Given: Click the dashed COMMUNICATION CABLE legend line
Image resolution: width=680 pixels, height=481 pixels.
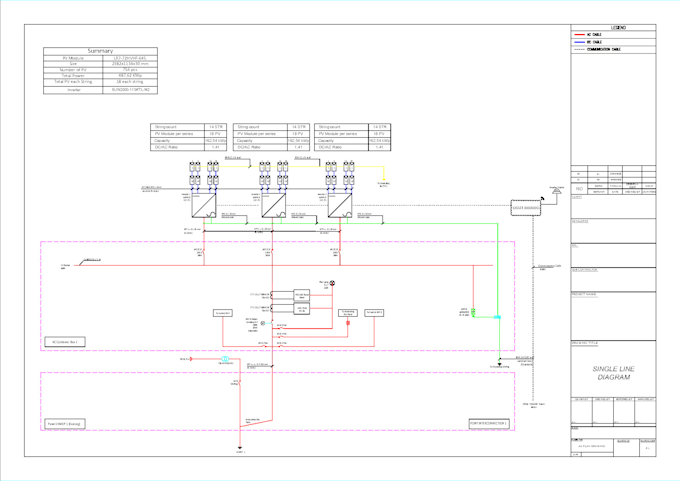Looking at the screenshot, I should click(579, 49).
